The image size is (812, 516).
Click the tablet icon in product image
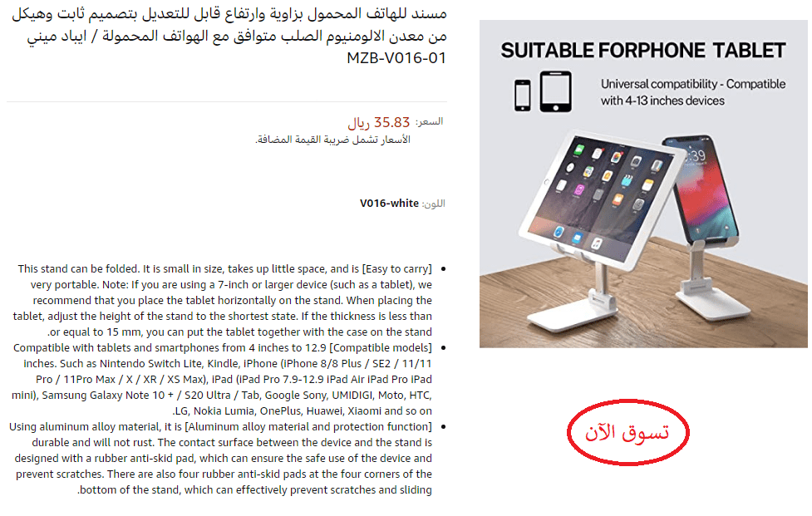pyautogui.click(x=556, y=91)
